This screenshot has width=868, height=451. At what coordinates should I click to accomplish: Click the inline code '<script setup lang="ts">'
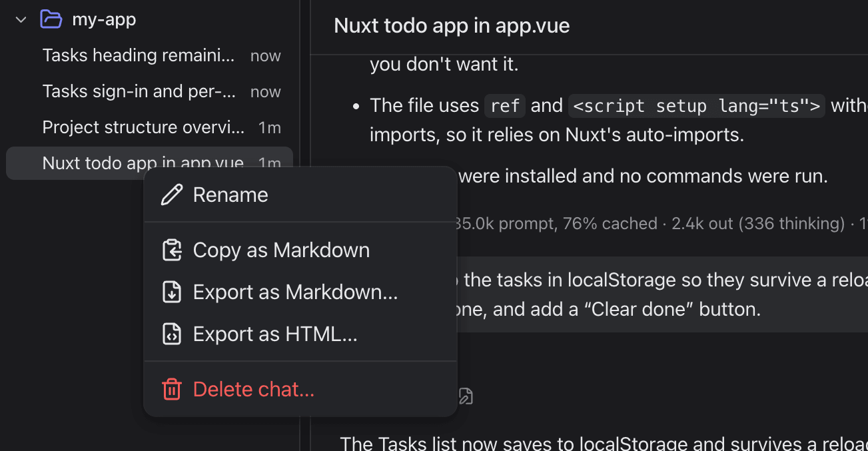[696, 106]
